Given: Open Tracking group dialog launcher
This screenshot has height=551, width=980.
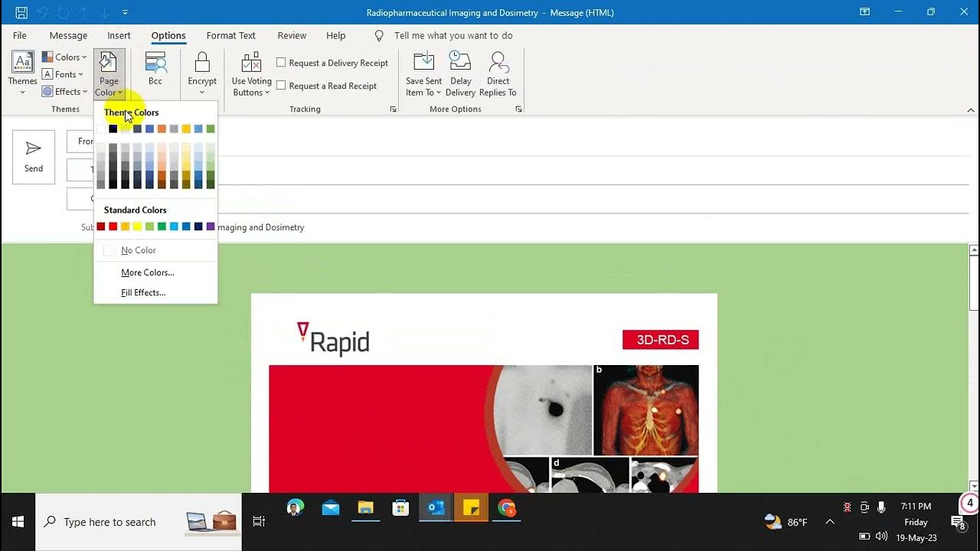Looking at the screenshot, I should [394, 109].
